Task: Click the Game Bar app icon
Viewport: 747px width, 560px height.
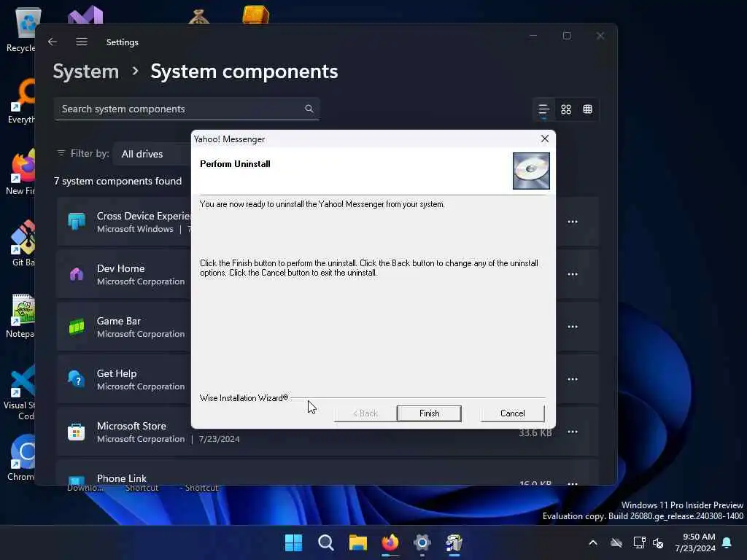Action: tap(76, 327)
